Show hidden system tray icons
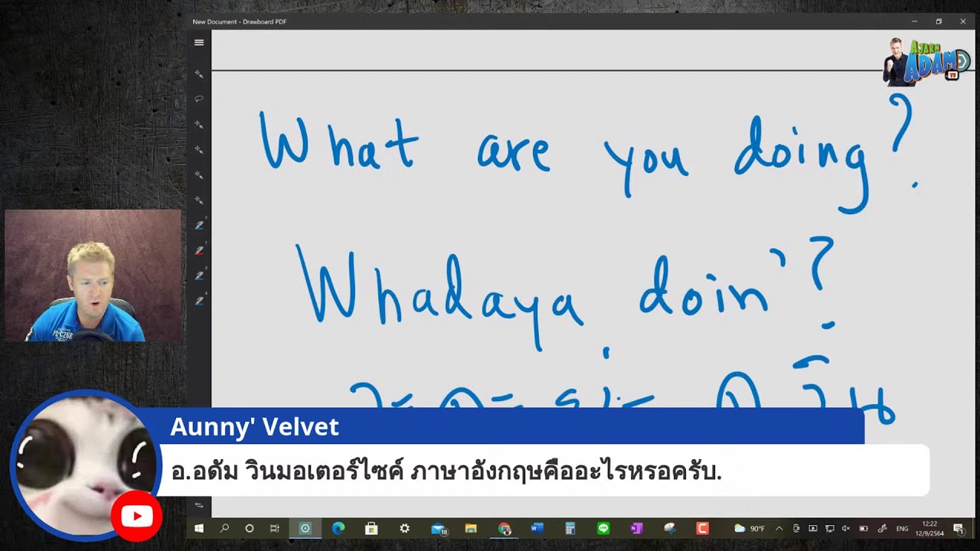Image resolution: width=980 pixels, height=551 pixels. (x=779, y=528)
